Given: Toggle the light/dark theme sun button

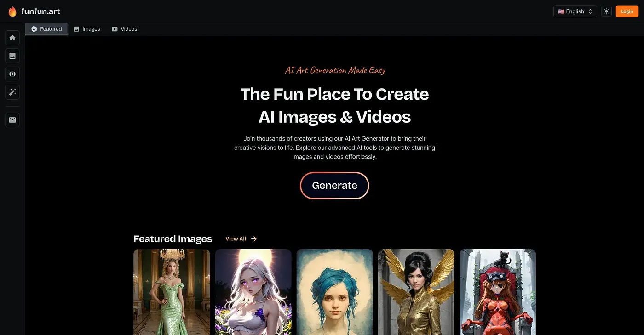Looking at the screenshot, I should coord(606,11).
